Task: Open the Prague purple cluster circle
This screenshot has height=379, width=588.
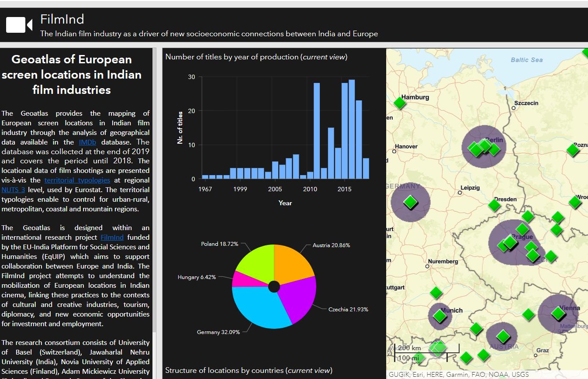Action: (515, 241)
